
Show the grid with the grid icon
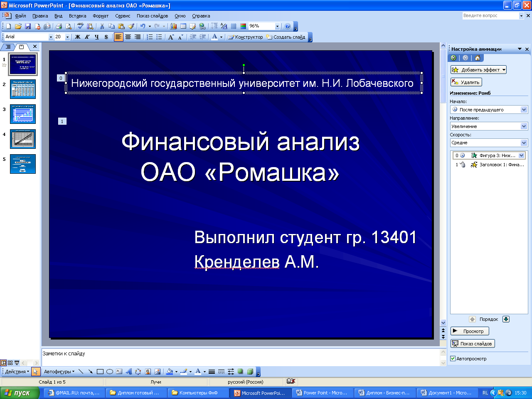coord(234,26)
